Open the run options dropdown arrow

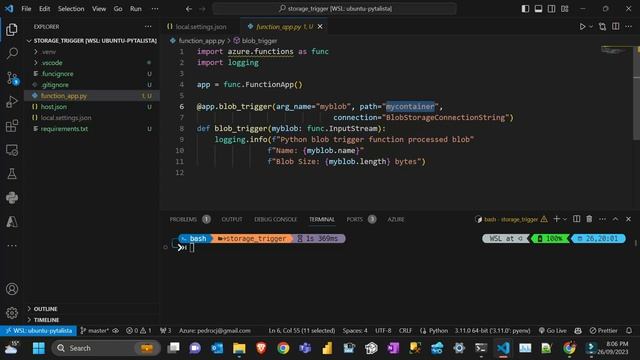(591, 27)
